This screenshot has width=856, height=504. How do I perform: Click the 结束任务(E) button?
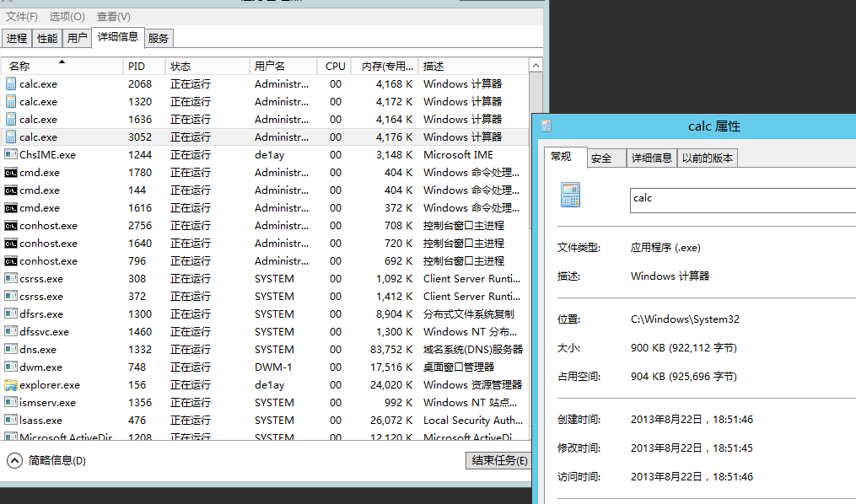(499, 461)
